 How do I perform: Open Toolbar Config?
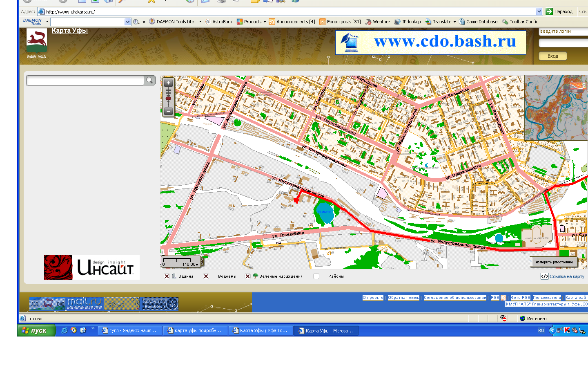click(x=520, y=22)
